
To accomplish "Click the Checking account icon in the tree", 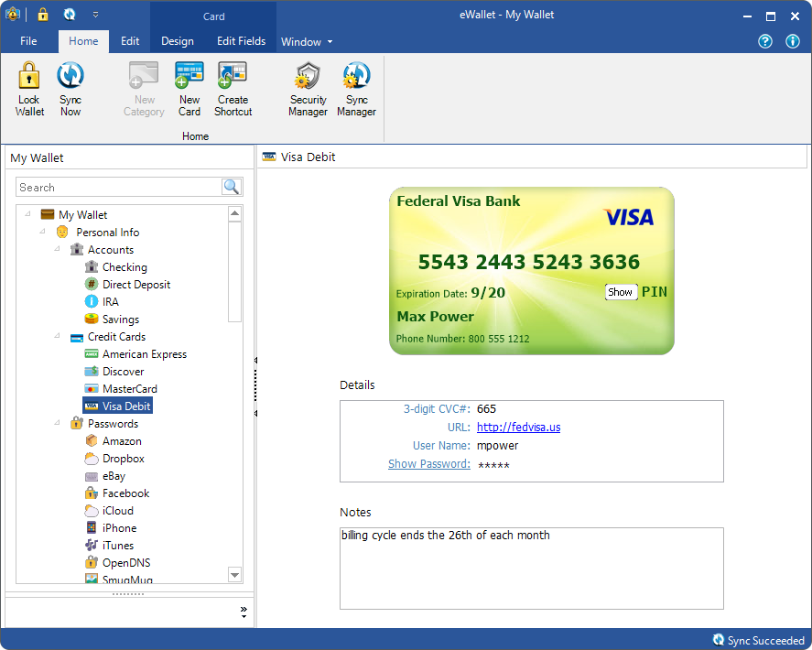I will pyautogui.click(x=92, y=266).
